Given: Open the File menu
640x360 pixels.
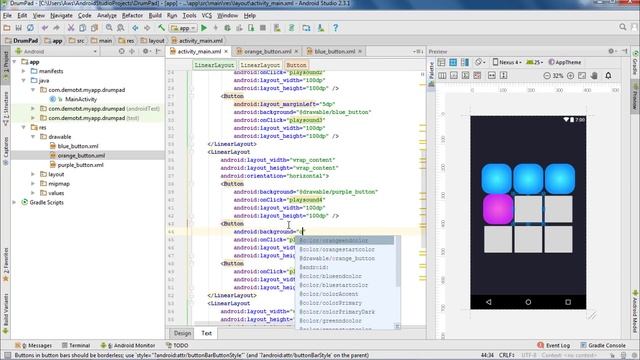Looking at the screenshot, I should 7,16.
